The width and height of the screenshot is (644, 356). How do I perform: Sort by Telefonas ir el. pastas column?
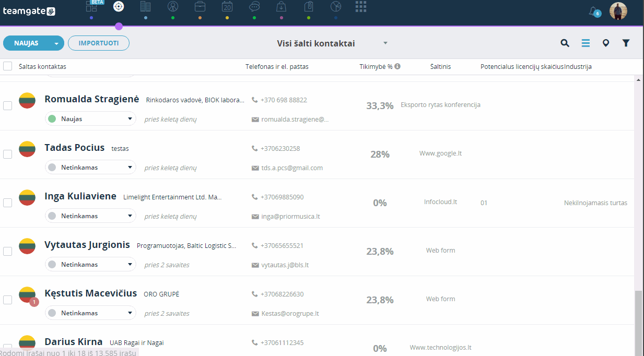277,66
